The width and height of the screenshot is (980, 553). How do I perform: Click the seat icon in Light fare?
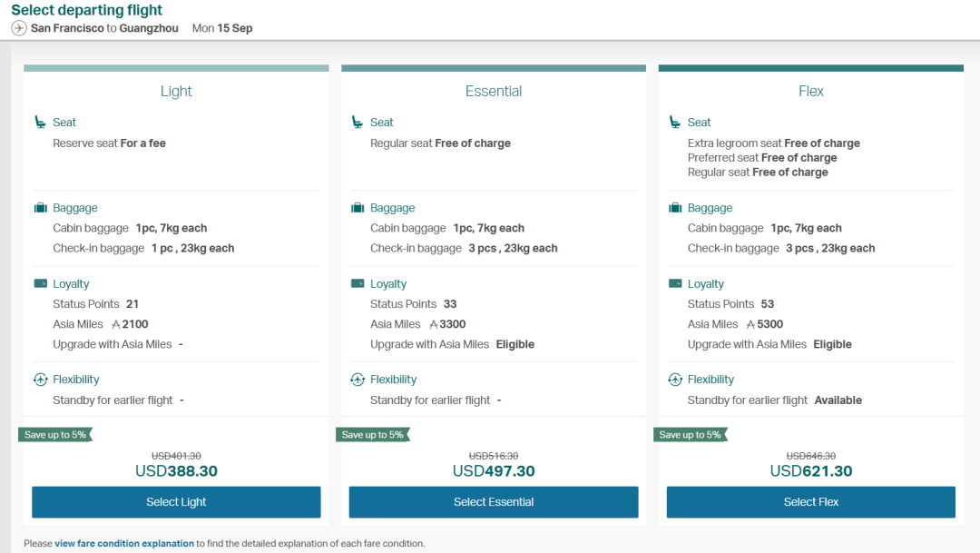click(x=40, y=123)
